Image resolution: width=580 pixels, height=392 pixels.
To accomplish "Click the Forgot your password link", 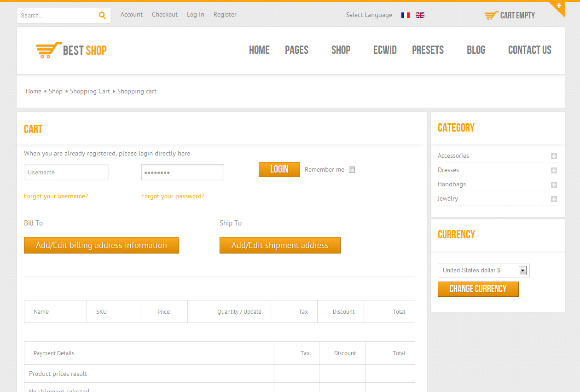I will [173, 196].
